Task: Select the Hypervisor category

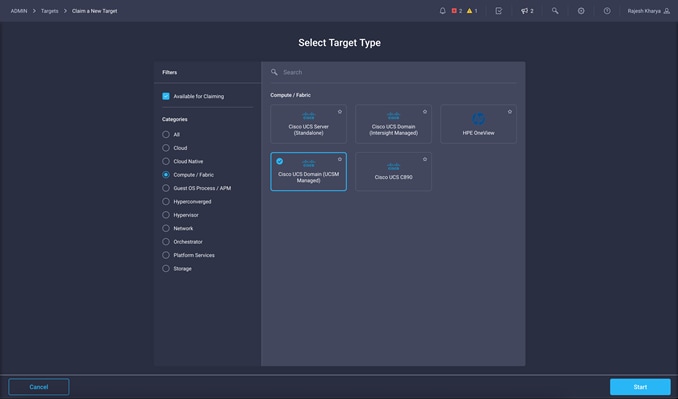Action: click(166, 215)
